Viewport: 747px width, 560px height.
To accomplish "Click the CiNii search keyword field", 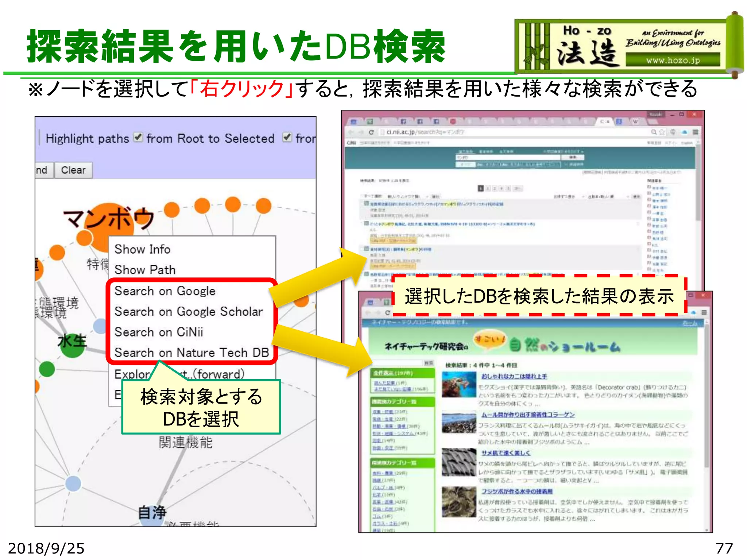I will click(x=508, y=157).
